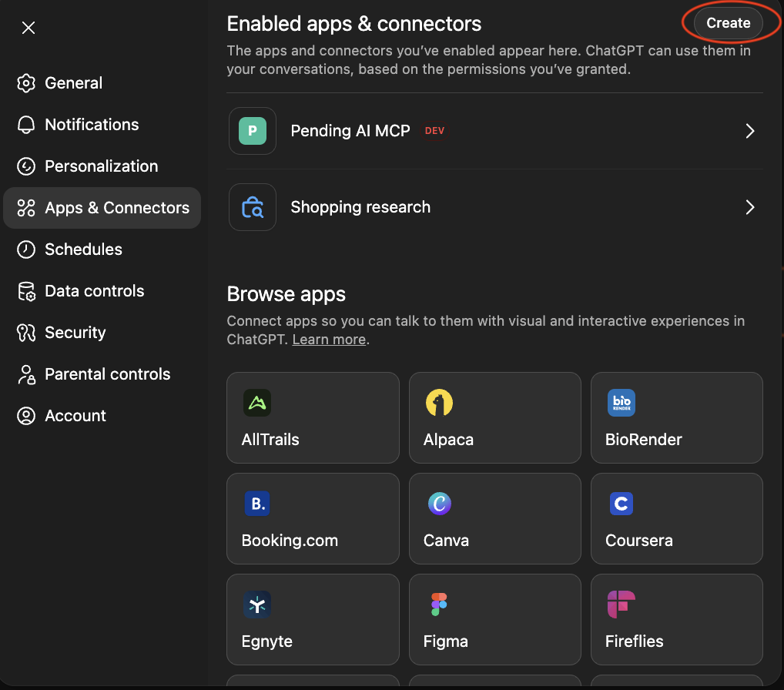Click the Shopping research bag icon
784x690 pixels.
tap(253, 207)
